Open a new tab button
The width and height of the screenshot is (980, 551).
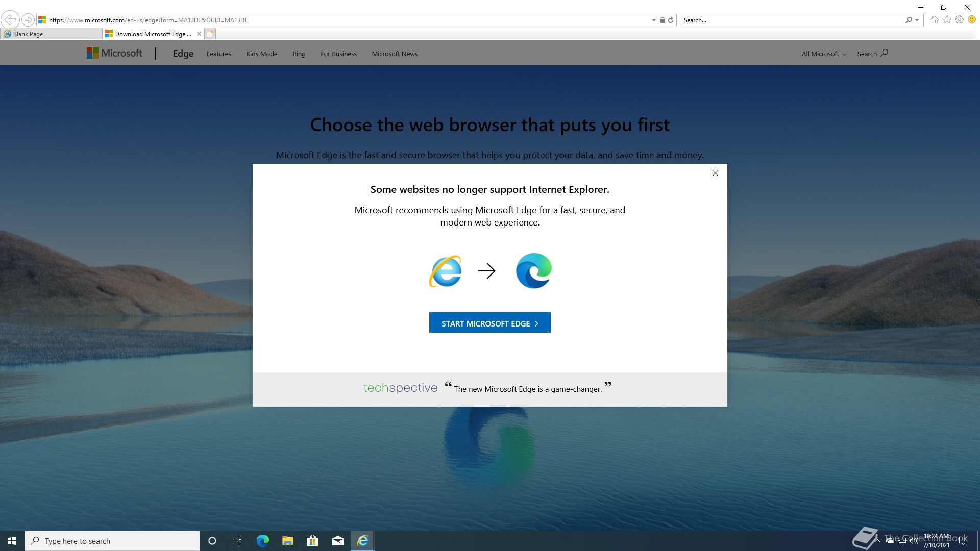point(210,34)
